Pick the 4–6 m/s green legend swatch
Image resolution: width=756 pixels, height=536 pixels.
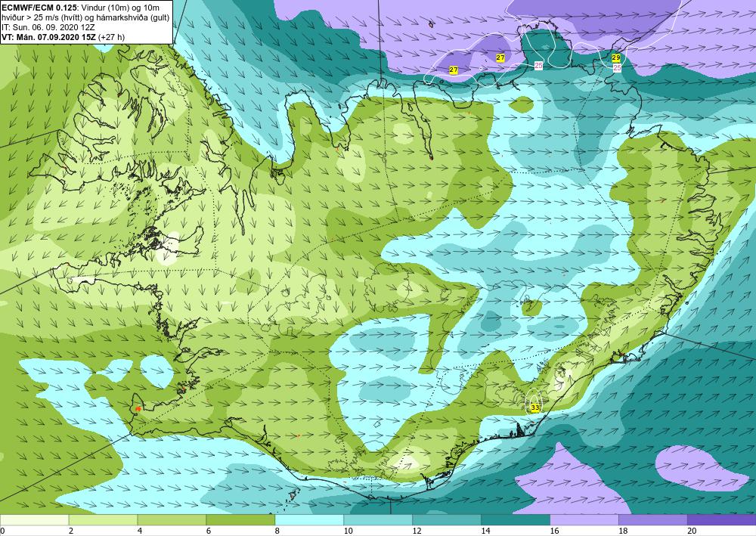tap(172, 520)
